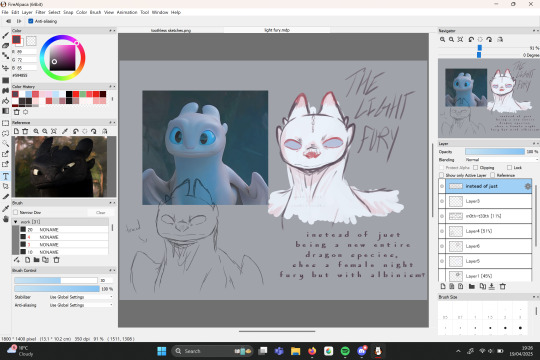
Task: Open Brush Control Anti-aliasing dropdown
Action: pyautogui.click(x=81, y=305)
